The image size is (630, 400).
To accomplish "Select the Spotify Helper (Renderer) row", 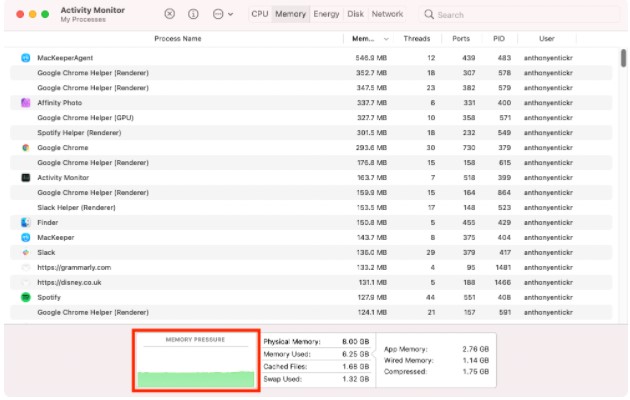I will click(311, 133).
